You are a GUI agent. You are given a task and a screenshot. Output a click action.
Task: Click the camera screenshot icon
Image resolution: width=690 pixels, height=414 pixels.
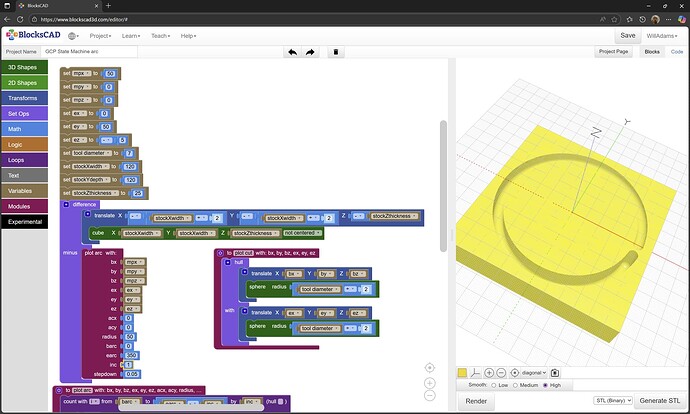coord(555,372)
